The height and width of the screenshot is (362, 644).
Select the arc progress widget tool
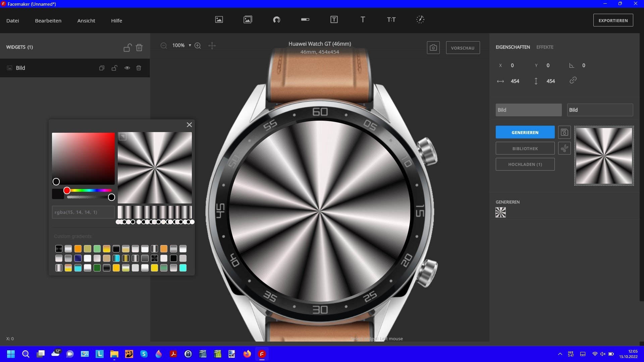click(276, 20)
